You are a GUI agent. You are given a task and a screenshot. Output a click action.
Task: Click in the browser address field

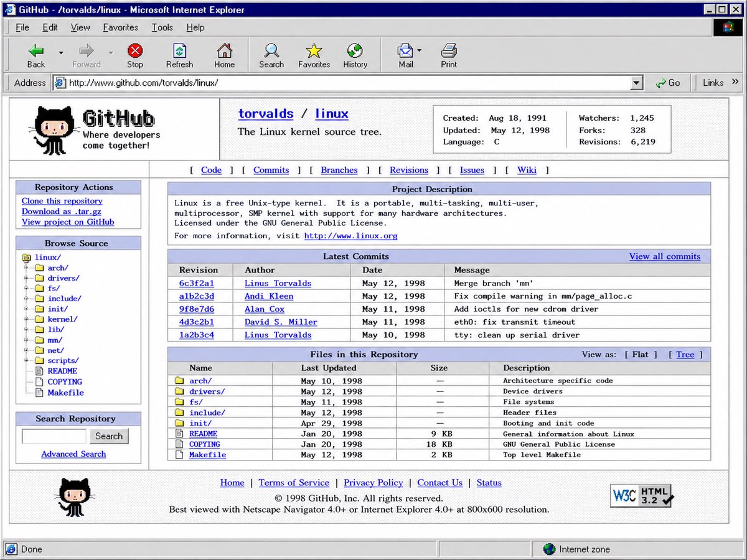(x=349, y=83)
